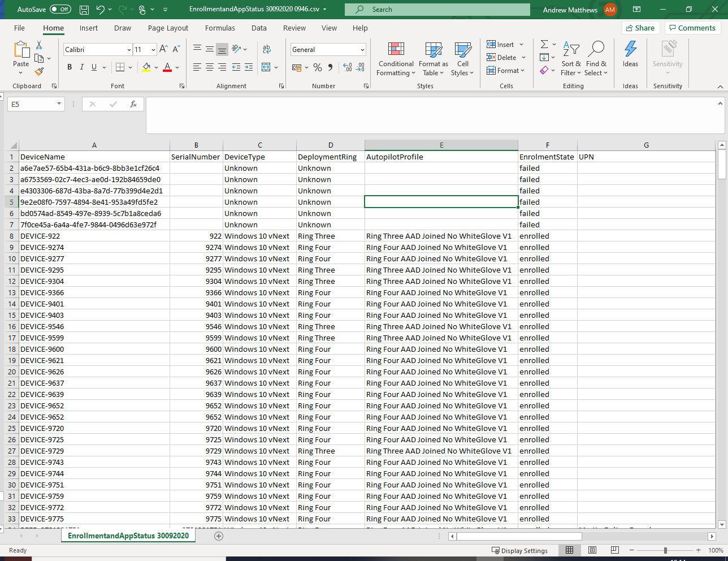Toggle Underline formatting
The height and width of the screenshot is (561, 728).
pos(94,67)
